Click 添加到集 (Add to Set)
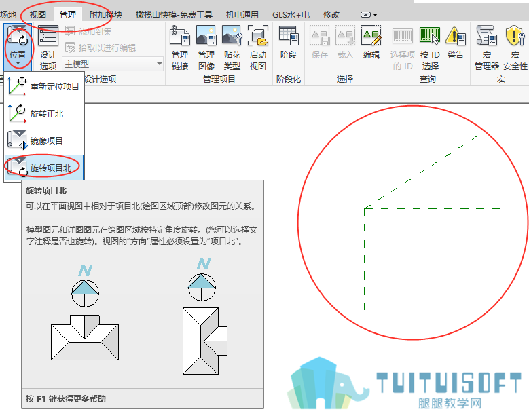 [x=88, y=31]
